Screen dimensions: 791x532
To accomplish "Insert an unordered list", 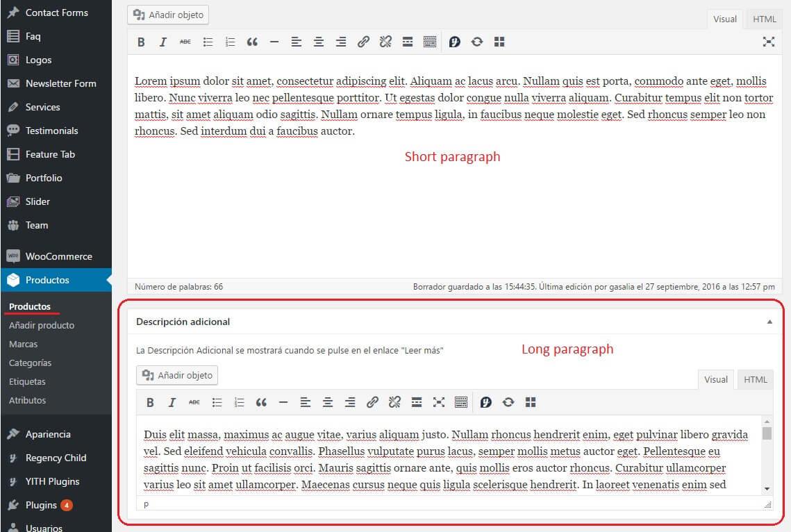I will [208, 42].
